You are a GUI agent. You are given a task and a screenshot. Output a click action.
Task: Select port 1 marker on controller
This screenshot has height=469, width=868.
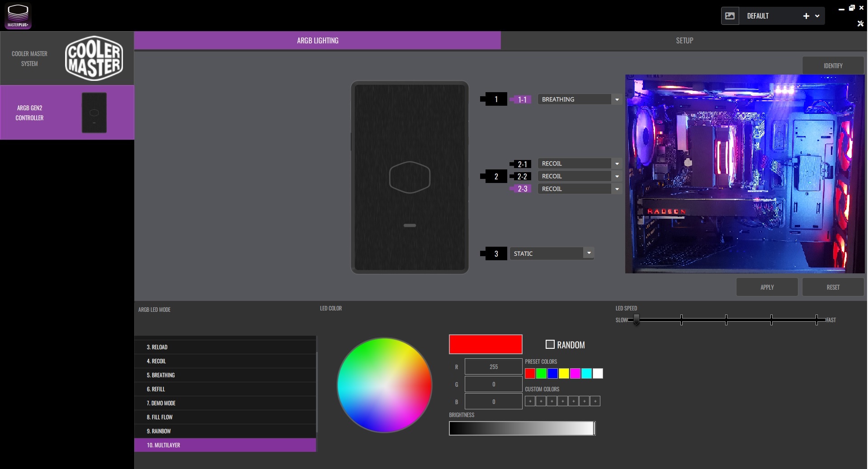pos(496,99)
